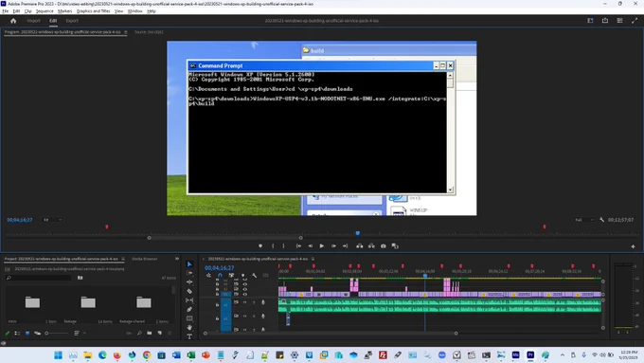Viewport: 644px width, 363px height.
Task: Select the Pen tool in tools panel
Action: tap(189, 309)
